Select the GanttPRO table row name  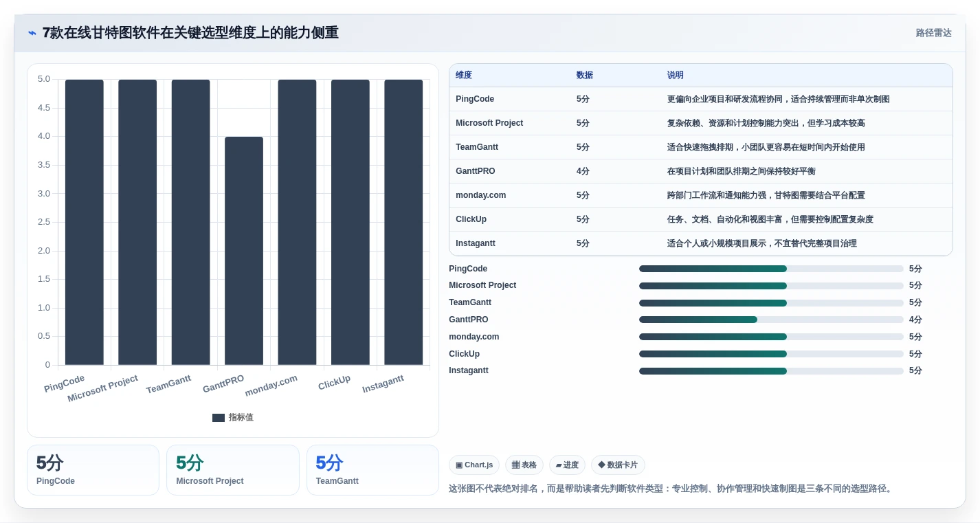point(476,171)
